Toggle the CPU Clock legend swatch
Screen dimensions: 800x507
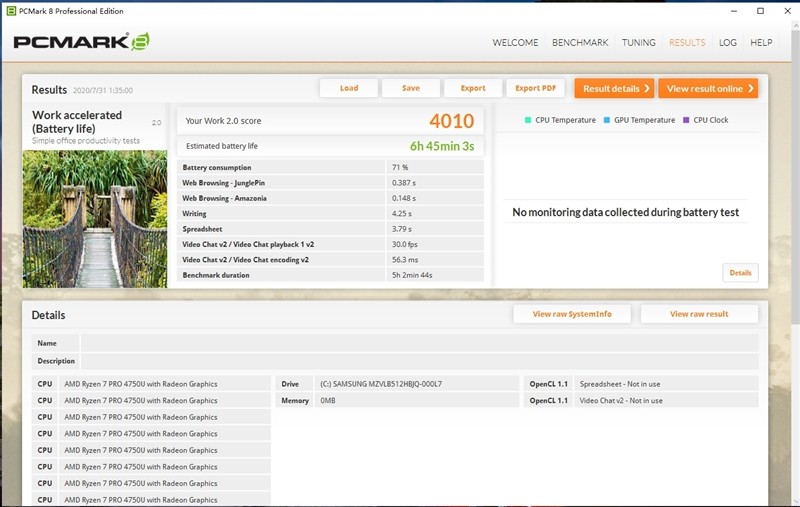pos(686,120)
